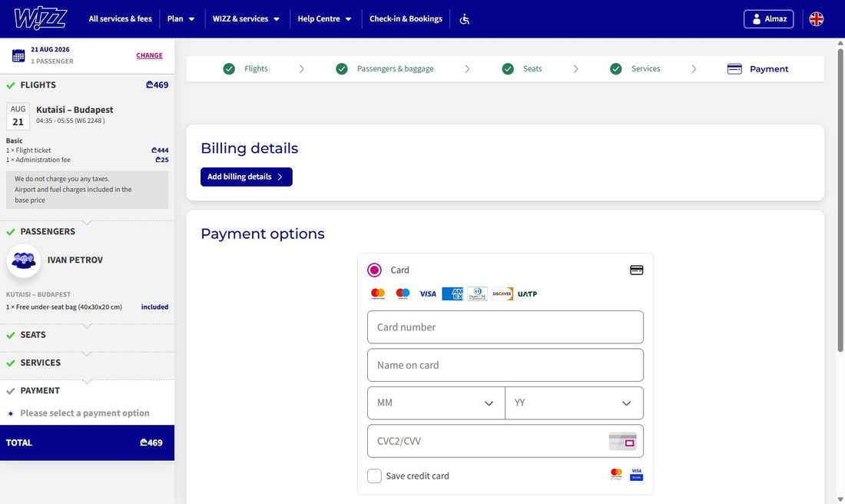Open Check-in & Bookings
This screenshot has height=504, width=845.
406,19
